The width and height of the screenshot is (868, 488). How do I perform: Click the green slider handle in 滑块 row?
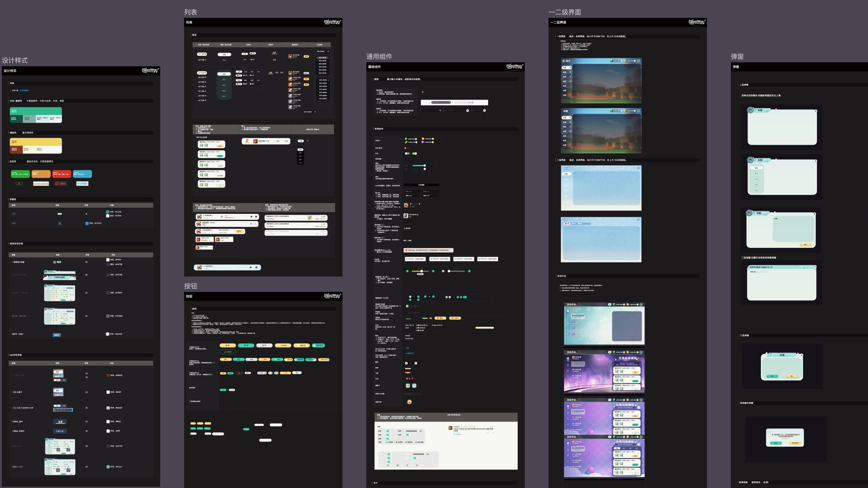click(425, 165)
